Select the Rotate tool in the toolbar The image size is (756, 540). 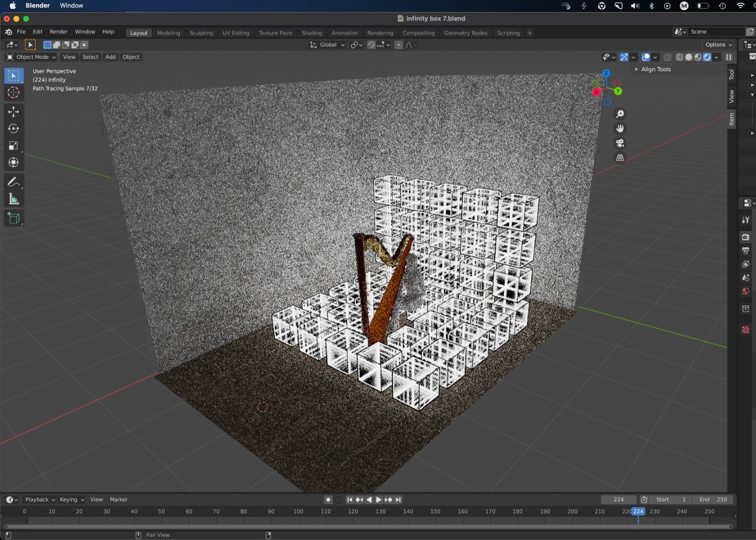13,129
